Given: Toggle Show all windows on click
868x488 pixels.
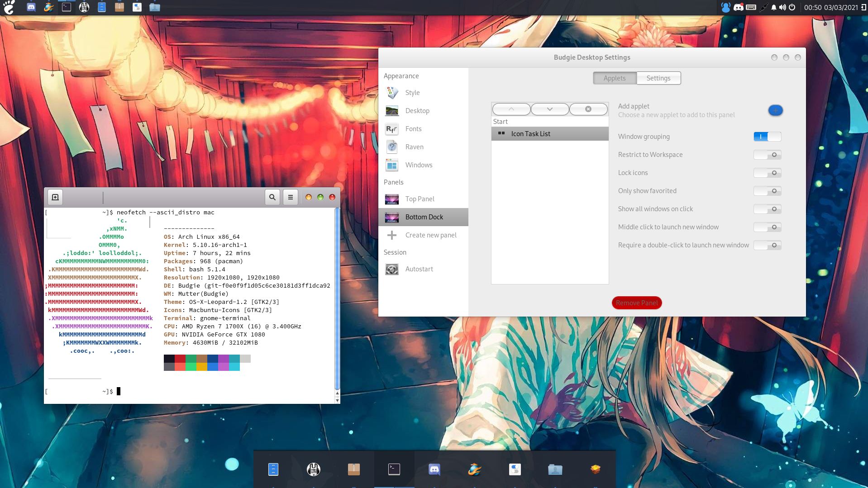Looking at the screenshot, I should pos(768,209).
